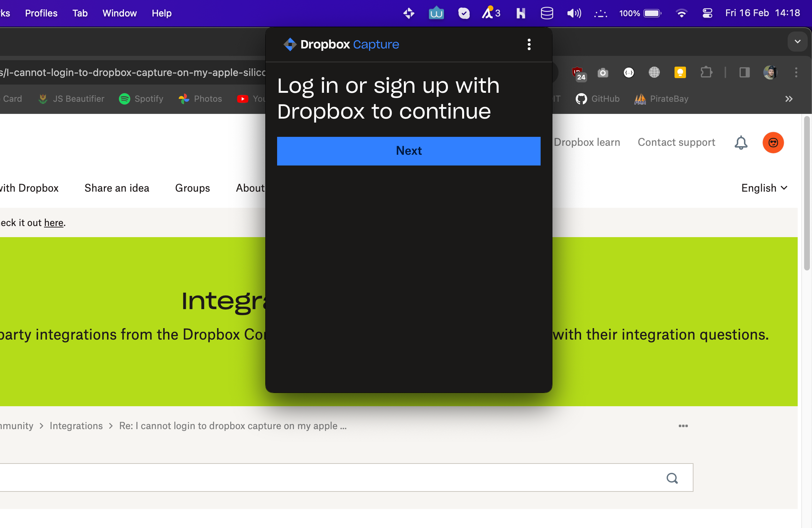This screenshot has width=812, height=528.
Task: Open the notifications bell
Action: [741, 143]
